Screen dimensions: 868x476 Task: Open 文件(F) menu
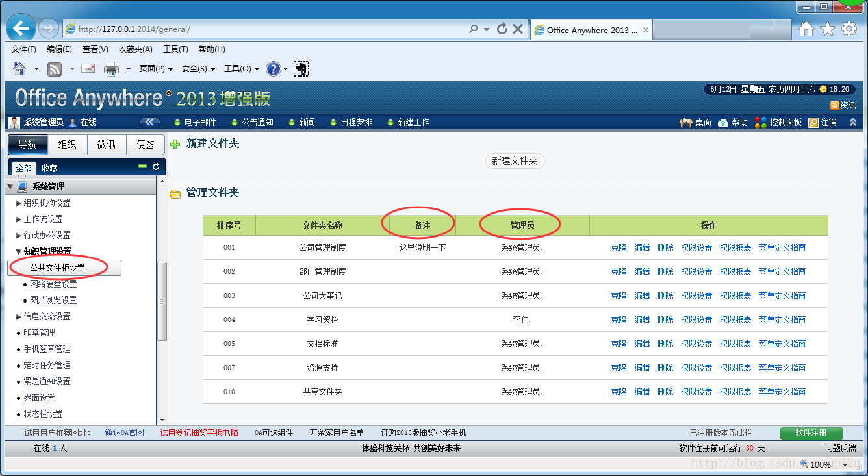23,49
